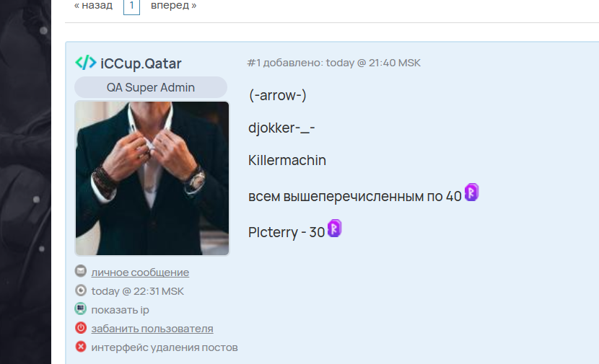Open интерфейс удаления постов
Viewport: 599px width, 364px height.
(165, 347)
